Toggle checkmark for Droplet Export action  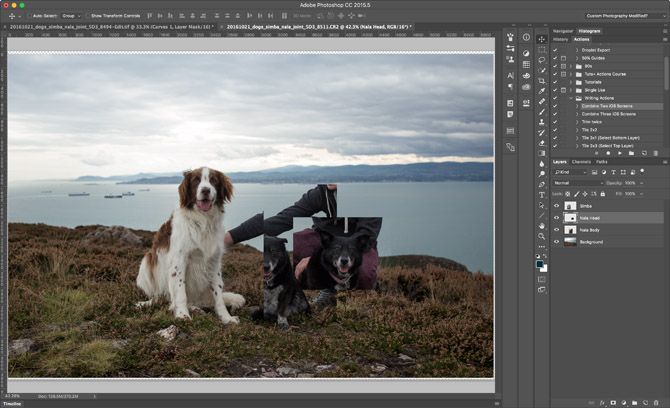(555, 50)
